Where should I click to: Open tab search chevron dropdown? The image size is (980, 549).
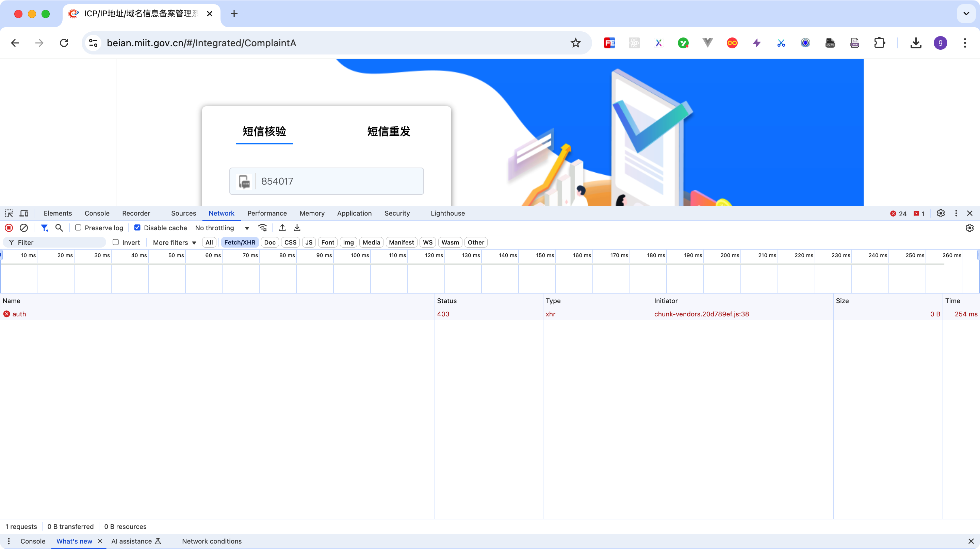[966, 14]
